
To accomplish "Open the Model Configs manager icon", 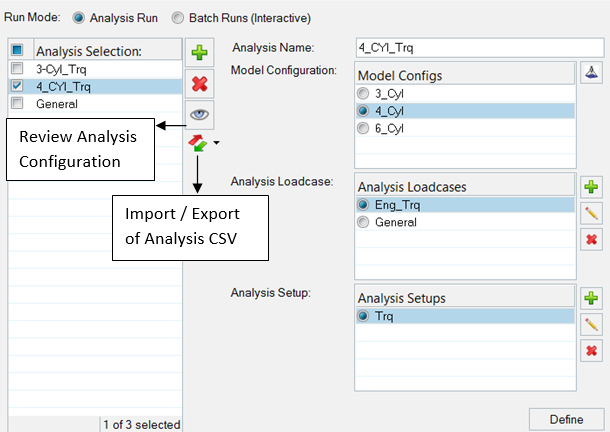I will (591, 73).
